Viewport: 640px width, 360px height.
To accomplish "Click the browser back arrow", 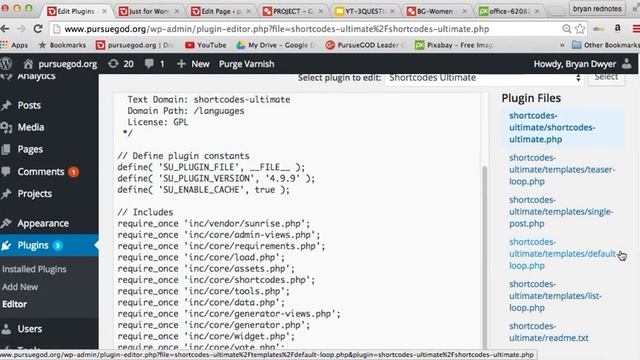I will (5, 29).
